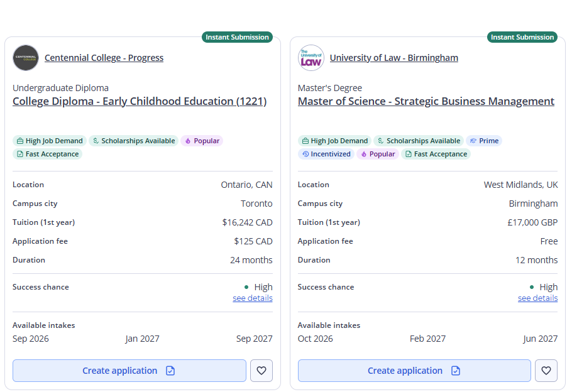Click the $16,242 CAD tuition value
The width and height of the screenshot is (572, 392).
pyautogui.click(x=247, y=222)
